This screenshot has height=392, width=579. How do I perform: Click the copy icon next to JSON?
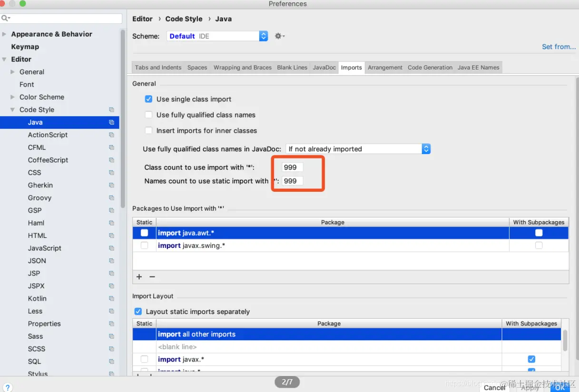point(111,261)
